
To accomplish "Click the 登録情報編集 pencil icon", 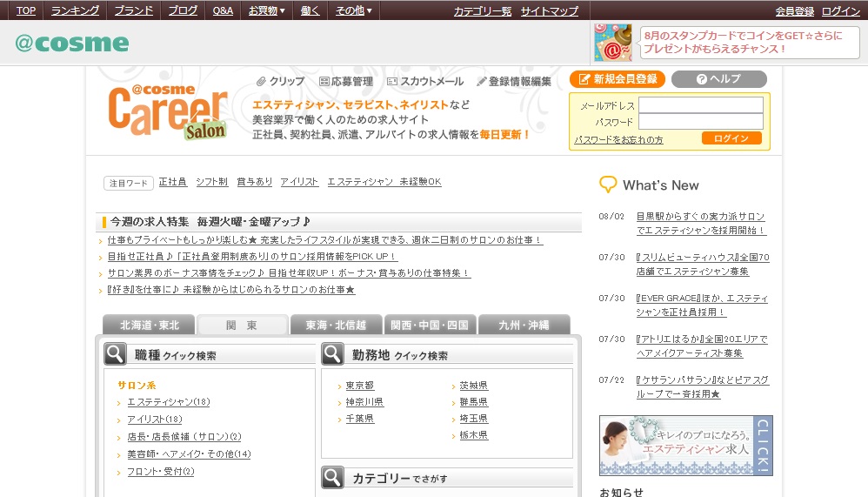I will (481, 82).
